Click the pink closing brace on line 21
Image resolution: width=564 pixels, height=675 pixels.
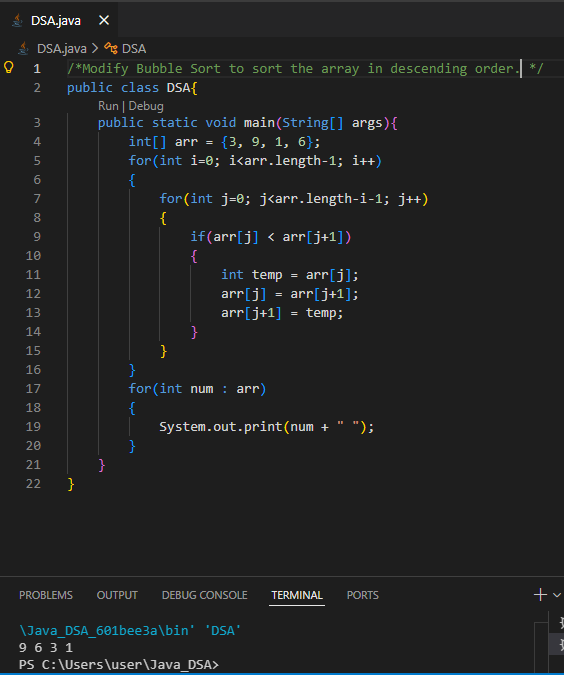pos(102,465)
